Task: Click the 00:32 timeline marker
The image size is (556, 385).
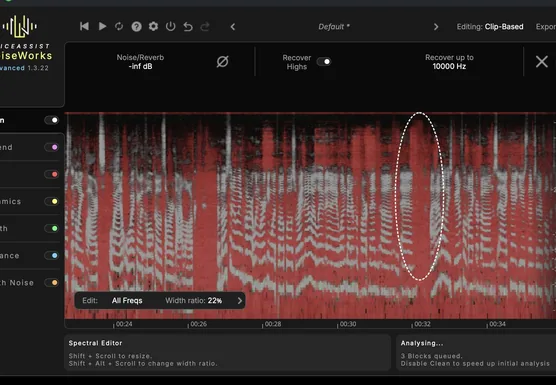Action: [422, 324]
